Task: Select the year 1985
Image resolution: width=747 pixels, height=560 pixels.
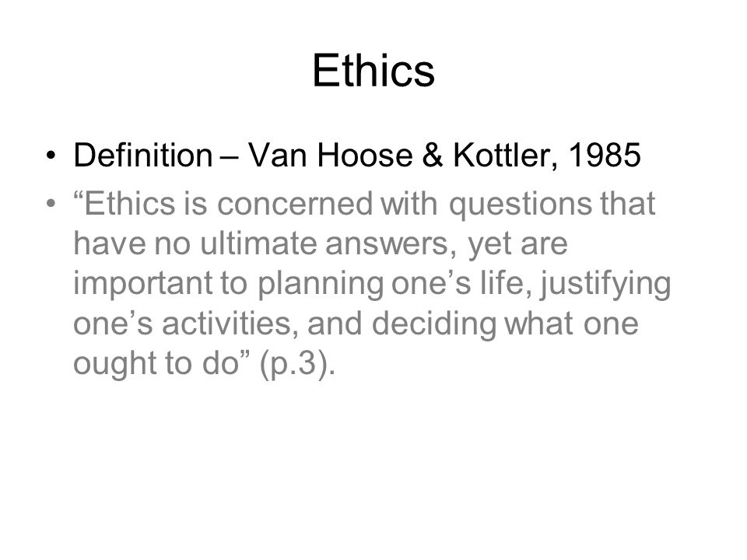Action: [605, 156]
